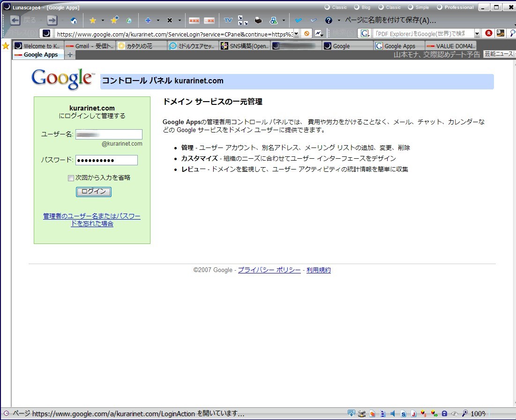
Task: Open the yellow star Favorites icon
Action: tap(93, 21)
